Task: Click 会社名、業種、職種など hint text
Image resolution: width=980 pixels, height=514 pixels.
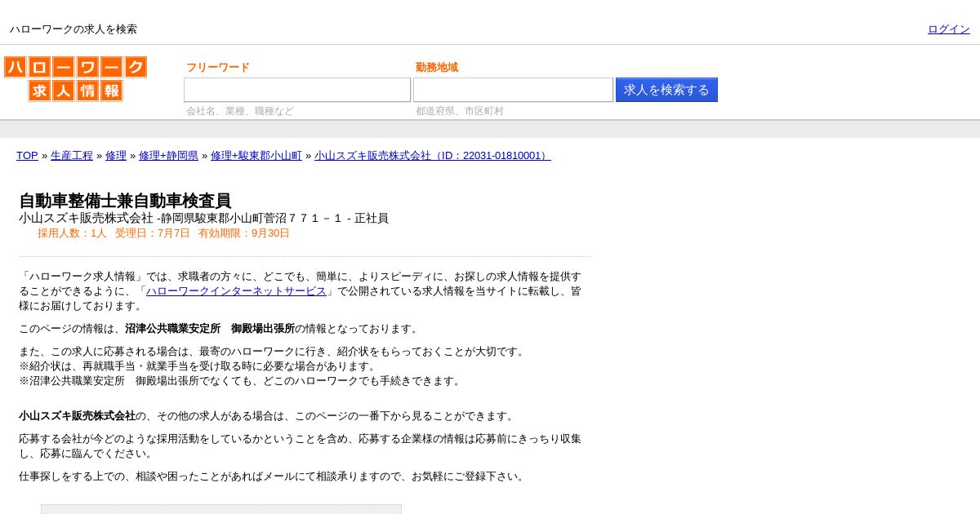Action: 240,111
